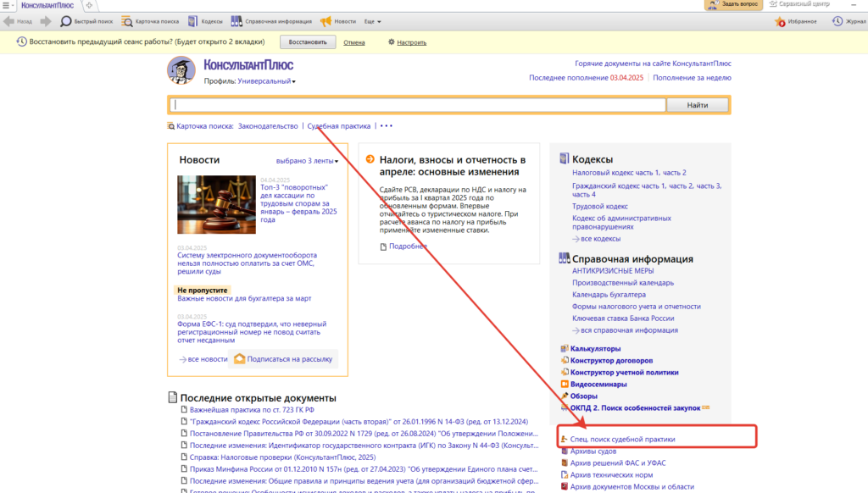Open the Законодательство search card link
The height and width of the screenshot is (493, 868).
[268, 126]
